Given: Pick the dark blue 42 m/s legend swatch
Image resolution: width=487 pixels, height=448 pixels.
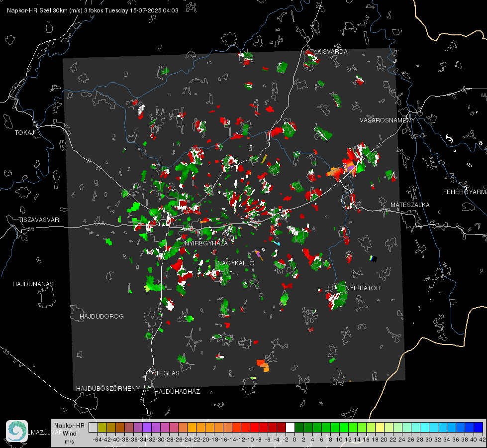Looking at the screenshot, I should pos(479,427).
